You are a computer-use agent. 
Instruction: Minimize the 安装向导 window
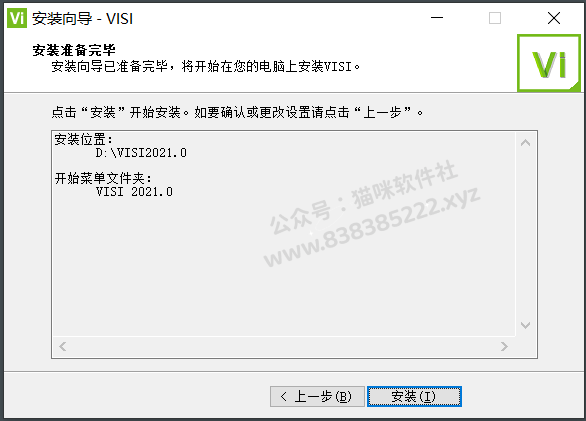pos(437,18)
